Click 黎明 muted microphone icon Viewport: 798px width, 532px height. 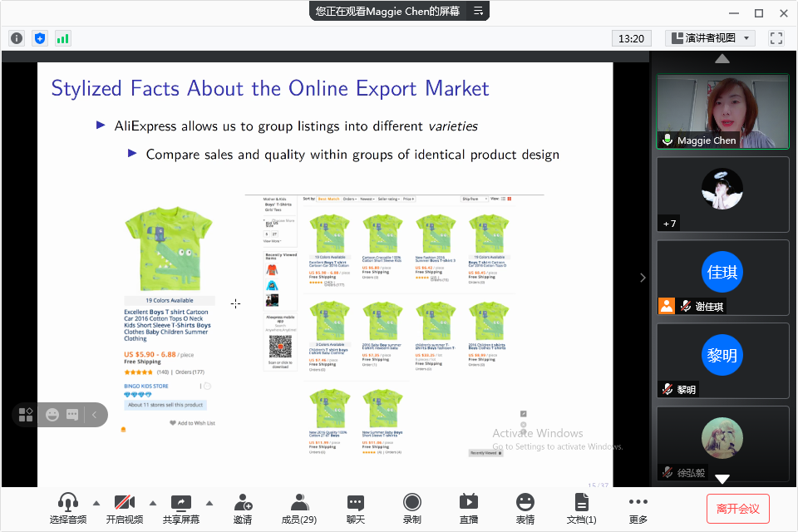667,390
